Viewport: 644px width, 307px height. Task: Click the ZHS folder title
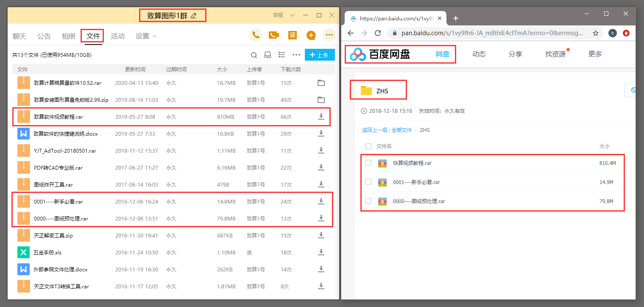click(x=382, y=91)
